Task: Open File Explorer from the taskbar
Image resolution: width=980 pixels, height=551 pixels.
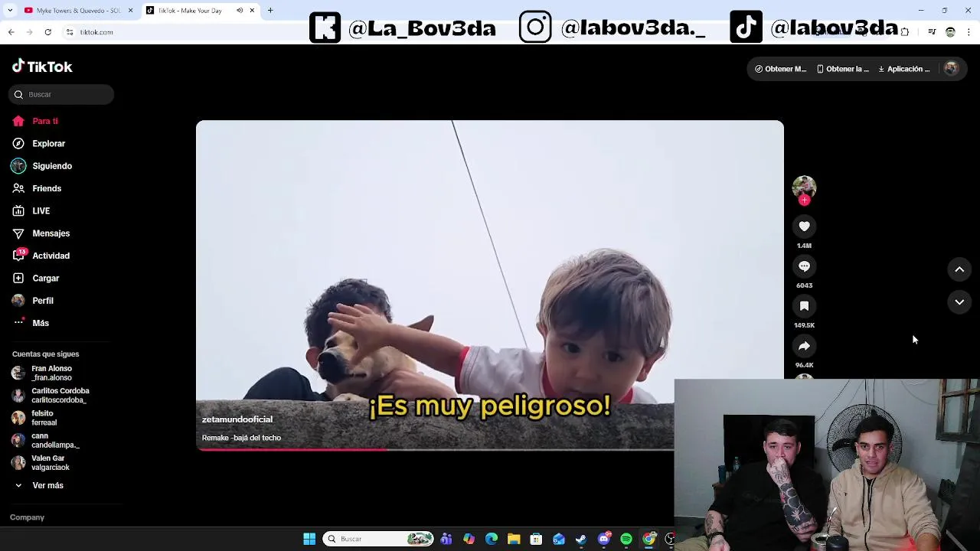Action: [x=514, y=539]
